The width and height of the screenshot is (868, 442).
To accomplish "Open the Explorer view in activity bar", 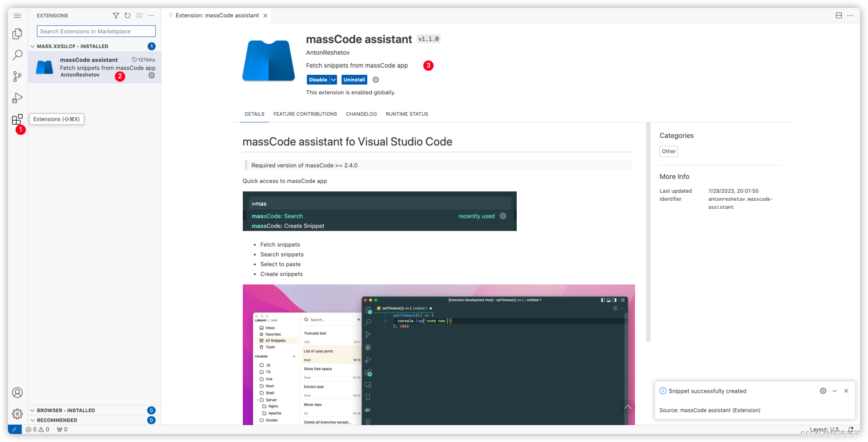I will 17,34.
